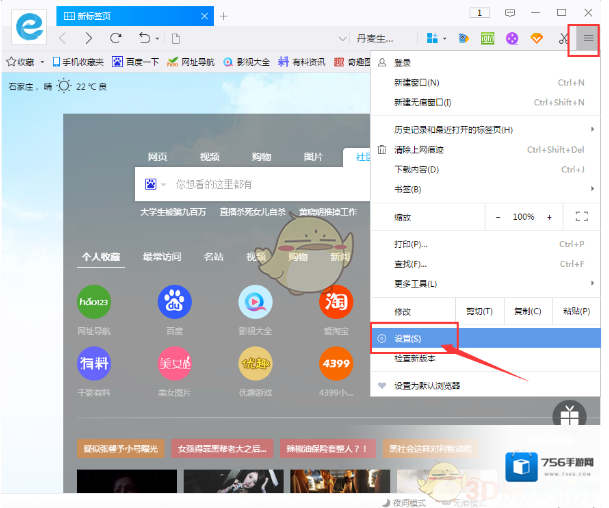609x508 pixels.
Task: Open the 4399 games shortcut icon
Action: [336, 362]
